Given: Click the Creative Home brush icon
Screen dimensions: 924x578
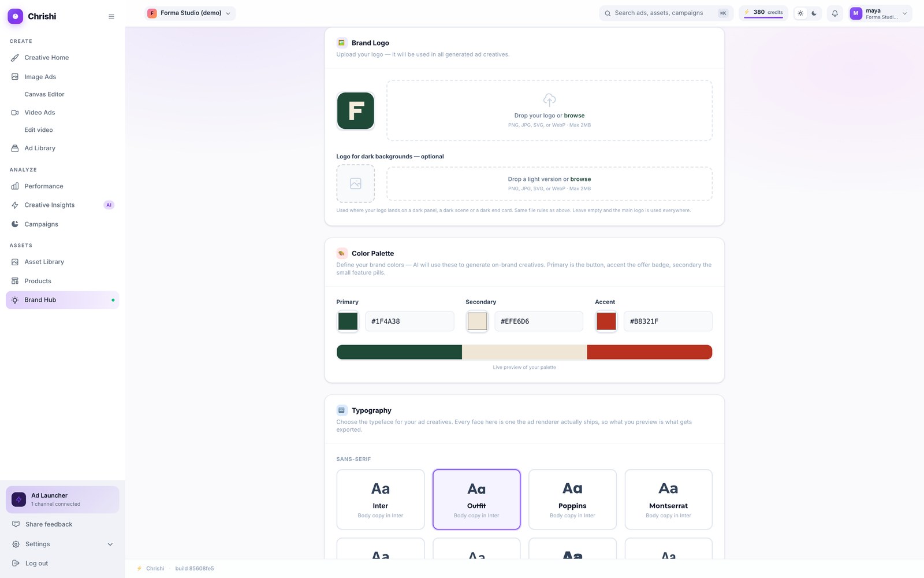Looking at the screenshot, I should point(15,58).
